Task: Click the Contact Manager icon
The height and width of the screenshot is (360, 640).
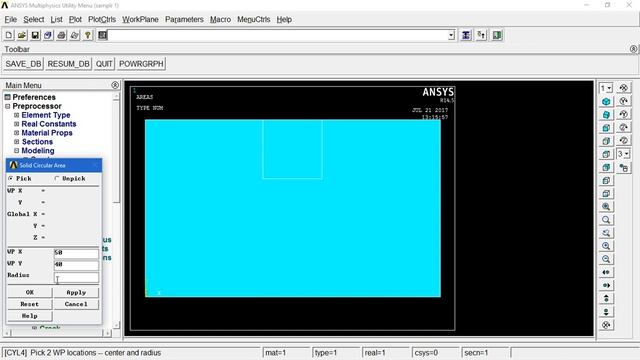Action: tap(497, 35)
